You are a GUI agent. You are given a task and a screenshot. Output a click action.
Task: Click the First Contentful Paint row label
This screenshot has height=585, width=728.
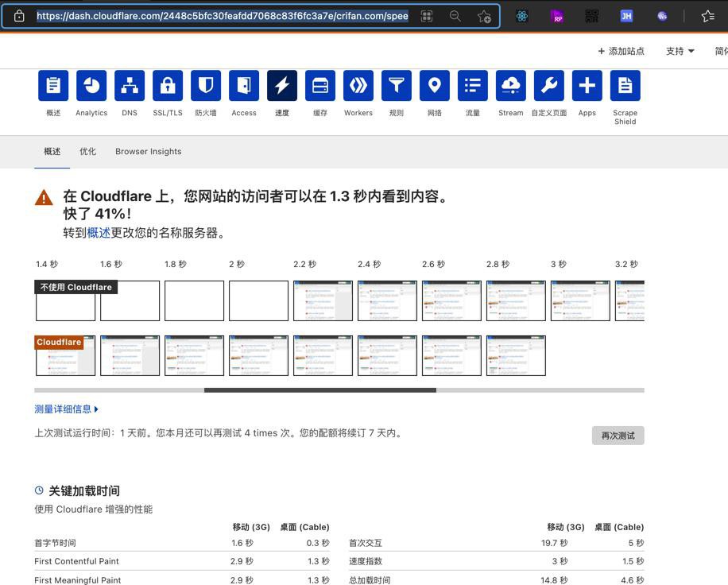[x=76, y=561]
